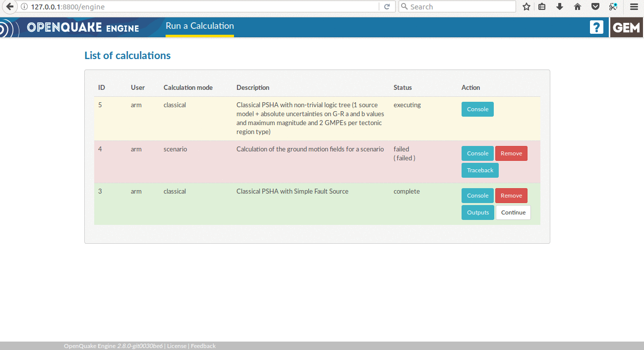Click the OpenQuake Engine logo
This screenshot has width=644, height=350.
[83, 27]
